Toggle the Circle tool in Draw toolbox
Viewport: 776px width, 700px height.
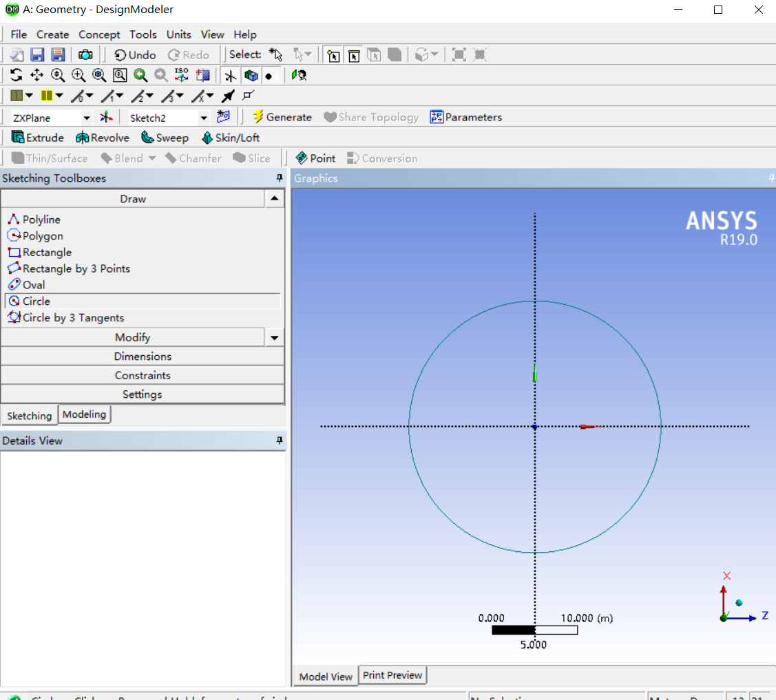[143, 301]
